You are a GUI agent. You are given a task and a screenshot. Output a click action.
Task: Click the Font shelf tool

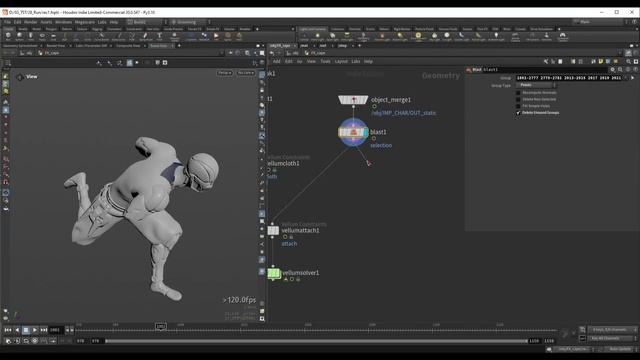[x=160, y=37]
